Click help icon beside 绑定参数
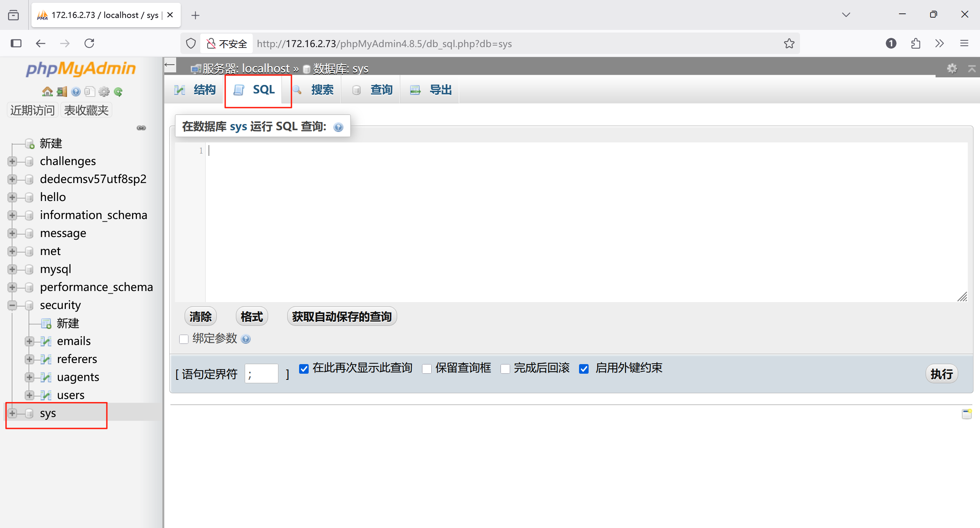This screenshot has height=528, width=980. (246, 339)
